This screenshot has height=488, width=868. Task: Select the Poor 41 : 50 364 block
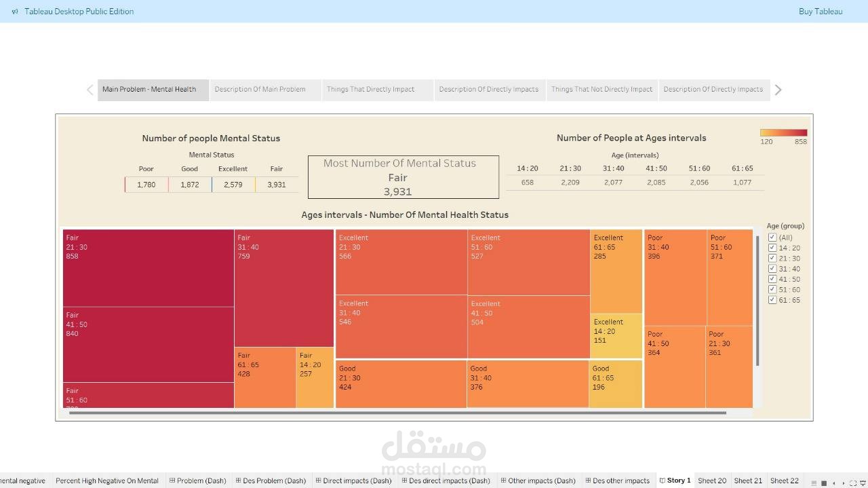tap(675, 367)
